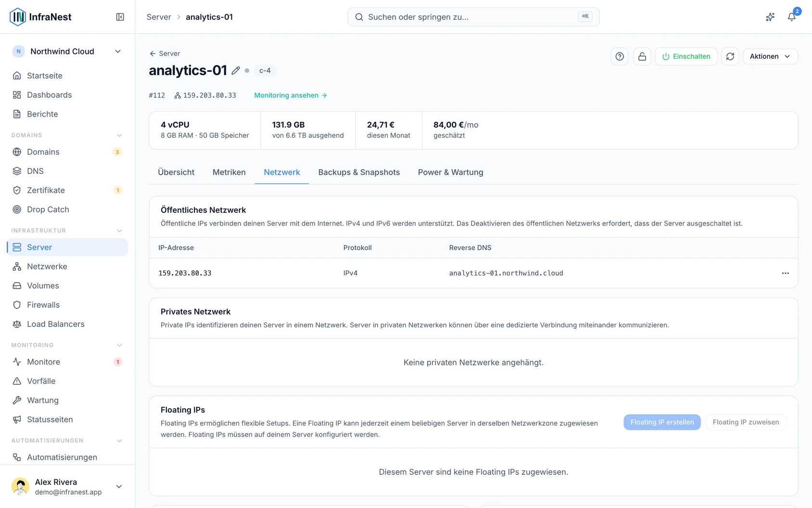Open DNS in the sidebar

(67, 171)
